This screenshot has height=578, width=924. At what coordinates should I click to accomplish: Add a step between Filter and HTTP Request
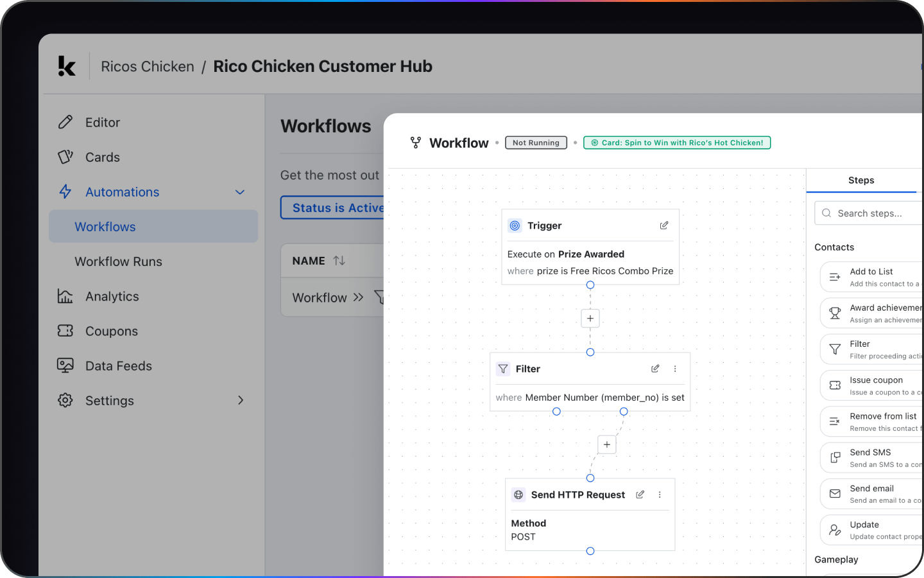(607, 444)
